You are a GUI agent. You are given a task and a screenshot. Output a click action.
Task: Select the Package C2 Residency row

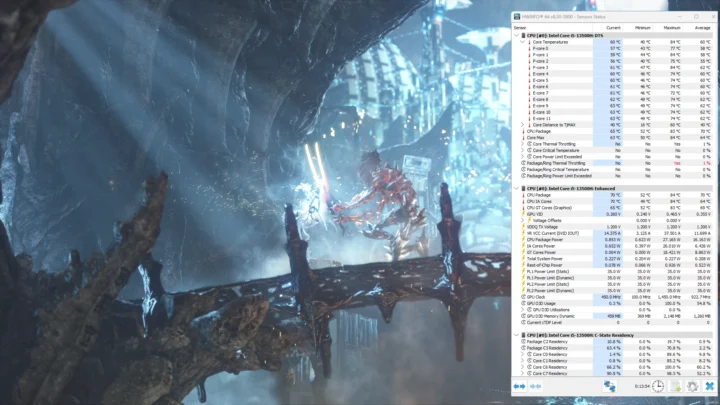point(613,342)
